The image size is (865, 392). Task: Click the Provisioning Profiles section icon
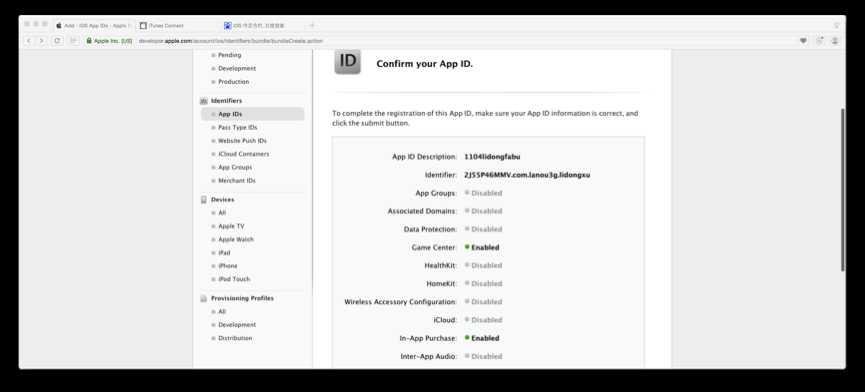click(x=204, y=298)
